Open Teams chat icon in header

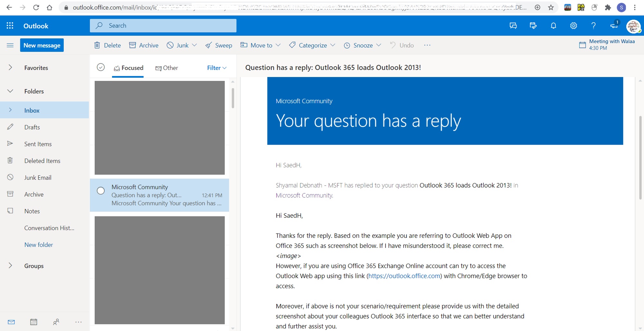click(x=513, y=26)
